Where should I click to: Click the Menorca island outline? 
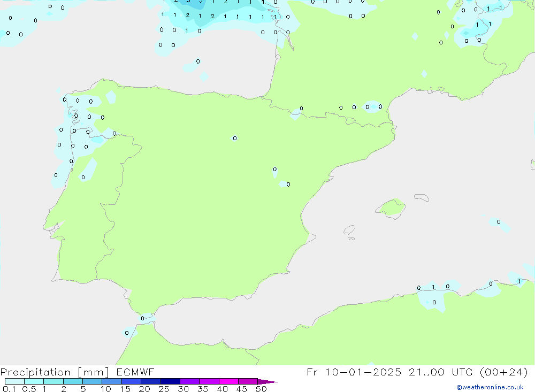(x=421, y=198)
